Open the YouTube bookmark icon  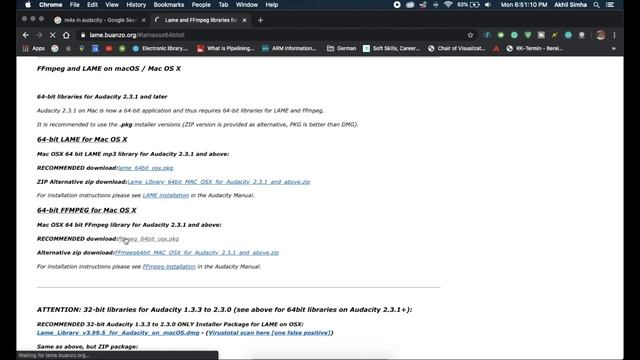(x=109, y=49)
